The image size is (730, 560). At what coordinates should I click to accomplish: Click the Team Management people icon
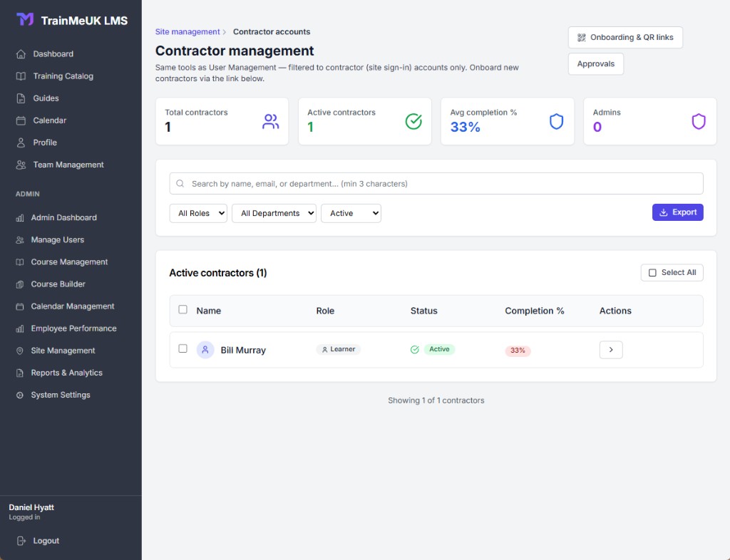pos(21,165)
